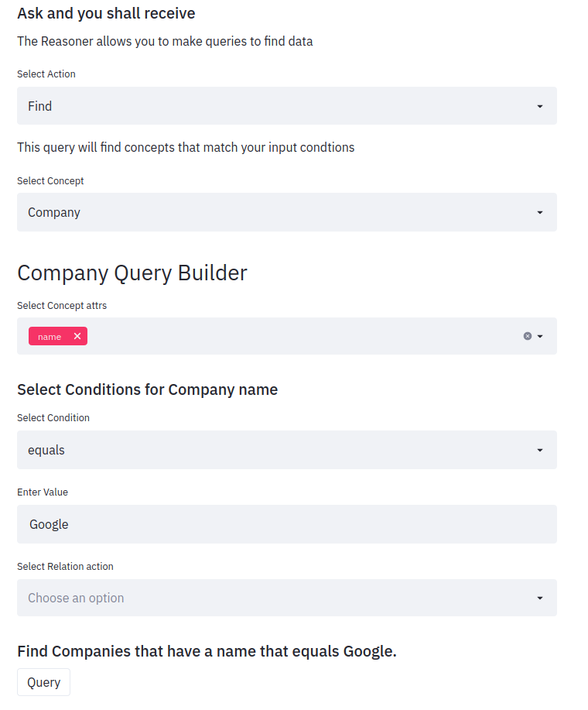
Task: Click the "Company Query Builder" heading
Action: [132, 273]
